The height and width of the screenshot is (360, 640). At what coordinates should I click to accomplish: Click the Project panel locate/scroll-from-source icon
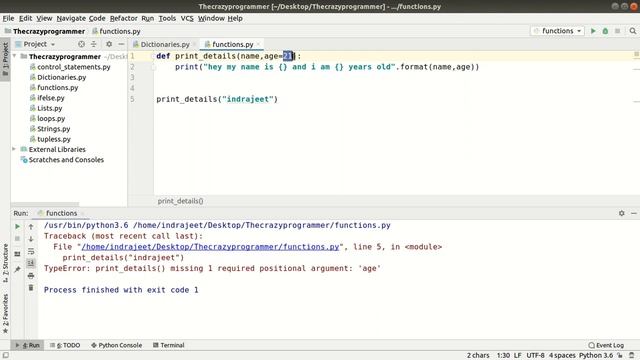click(81, 44)
